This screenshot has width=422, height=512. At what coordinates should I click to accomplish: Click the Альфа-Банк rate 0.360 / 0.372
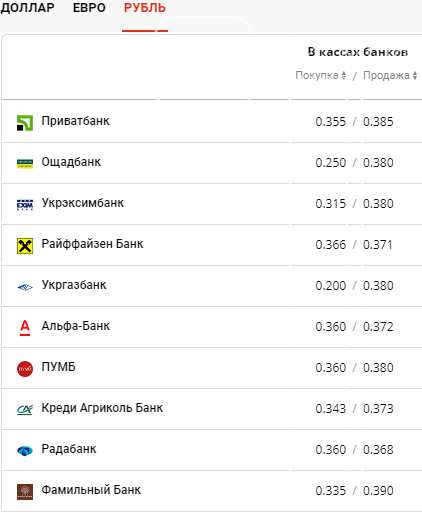point(354,327)
